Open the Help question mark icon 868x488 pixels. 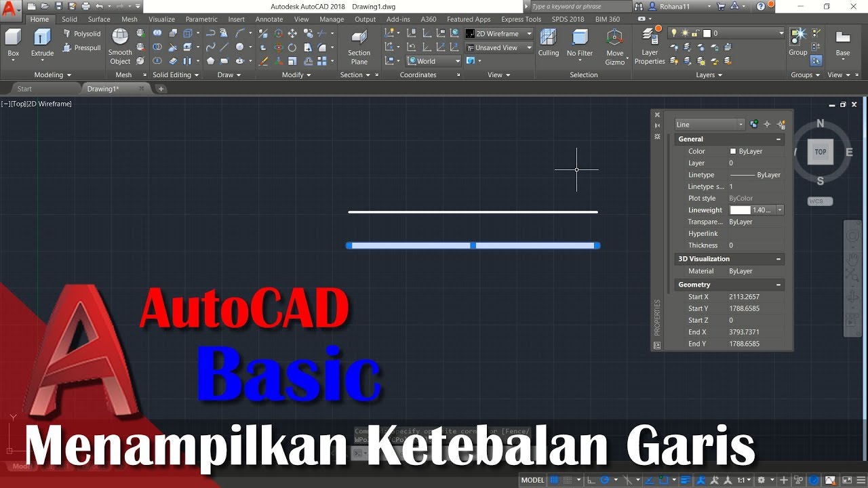pyautogui.click(x=760, y=6)
